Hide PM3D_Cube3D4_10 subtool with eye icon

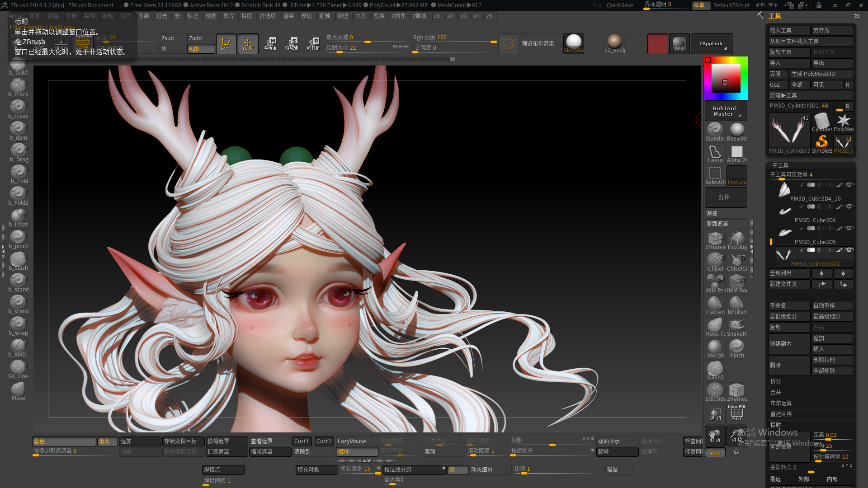(x=849, y=185)
